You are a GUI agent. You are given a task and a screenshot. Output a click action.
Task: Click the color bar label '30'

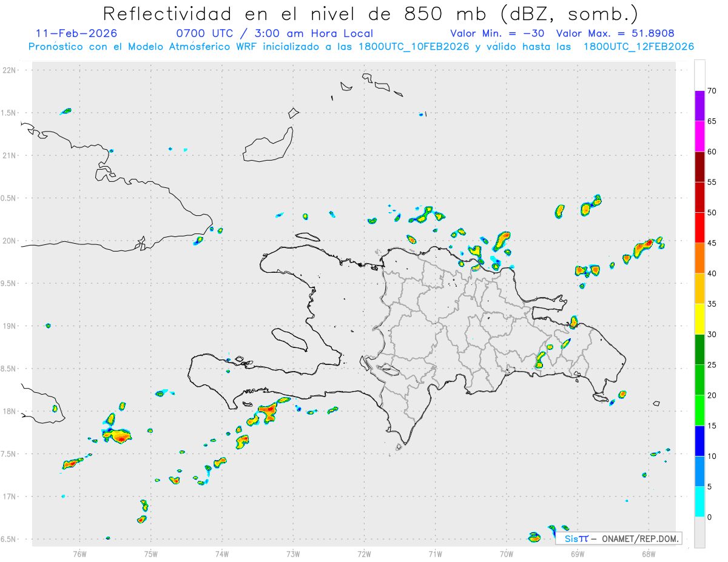point(713,334)
